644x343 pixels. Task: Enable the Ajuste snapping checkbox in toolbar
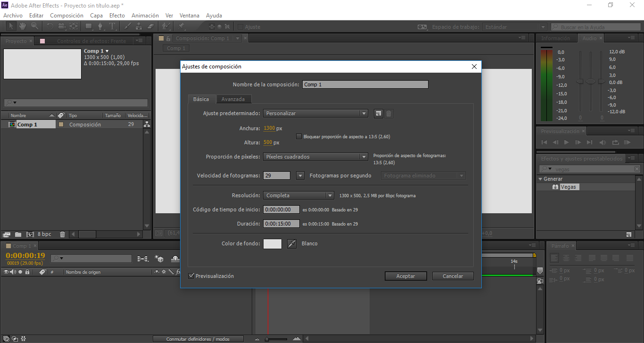point(240,27)
